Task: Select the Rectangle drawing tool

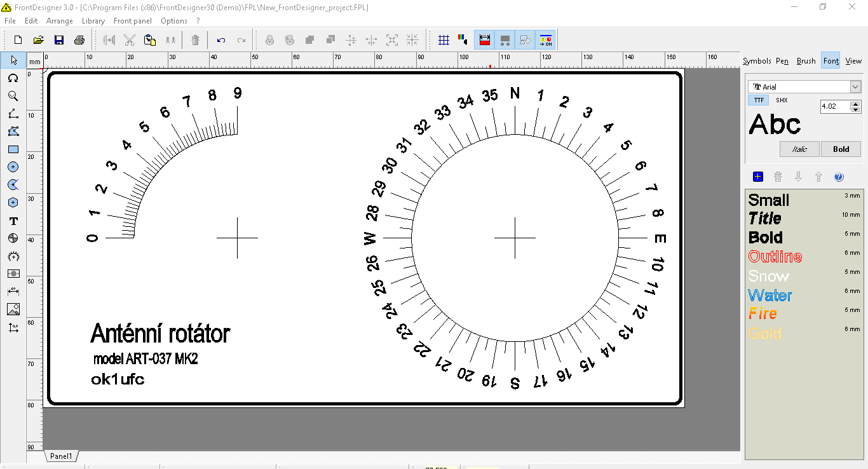Action: (x=13, y=149)
